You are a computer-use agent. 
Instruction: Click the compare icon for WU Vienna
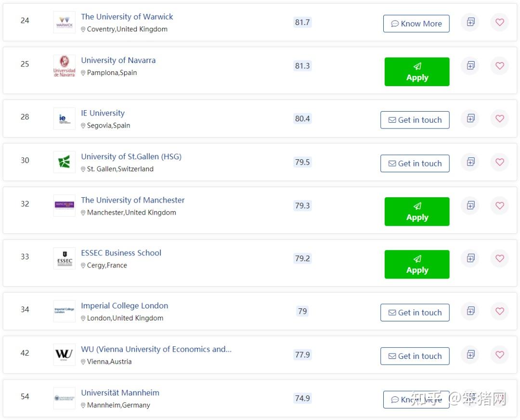[470, 355]
